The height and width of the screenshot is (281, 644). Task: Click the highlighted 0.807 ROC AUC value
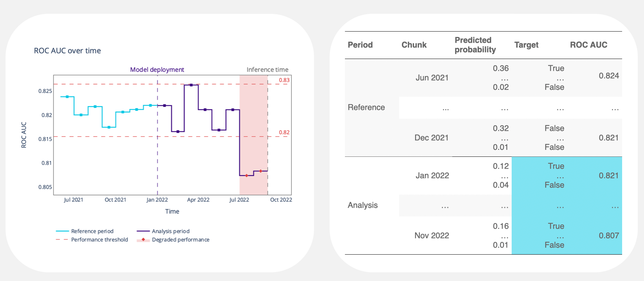point(609,236)
